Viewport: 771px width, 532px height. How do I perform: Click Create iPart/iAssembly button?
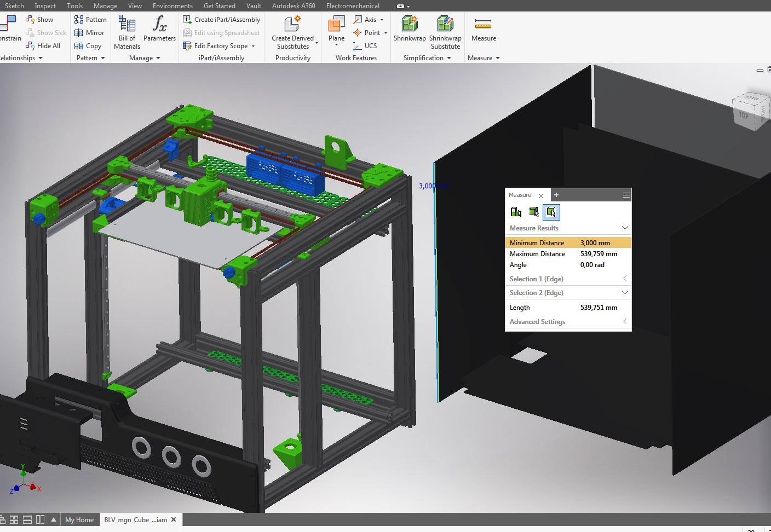[x=221, y=20]
